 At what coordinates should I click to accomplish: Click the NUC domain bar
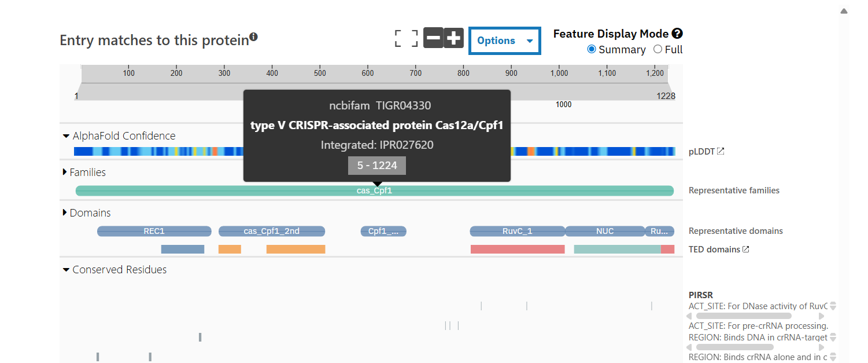(605, 232)
